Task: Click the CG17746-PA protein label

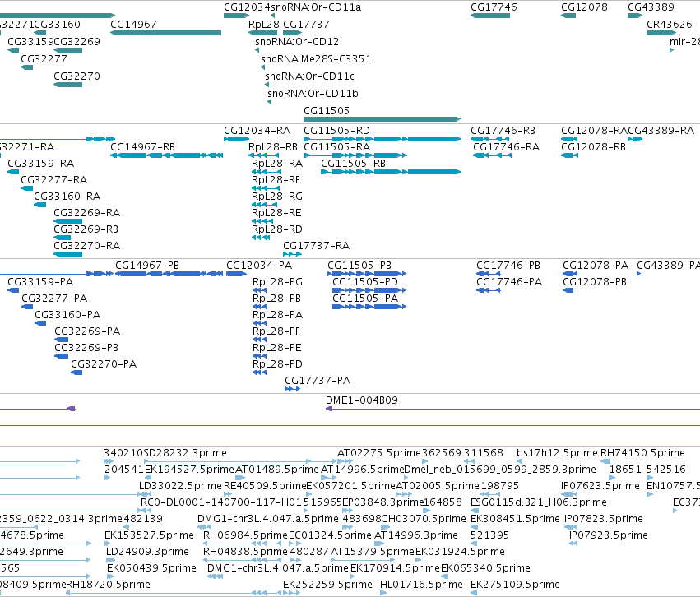Action: click(509, 282)
